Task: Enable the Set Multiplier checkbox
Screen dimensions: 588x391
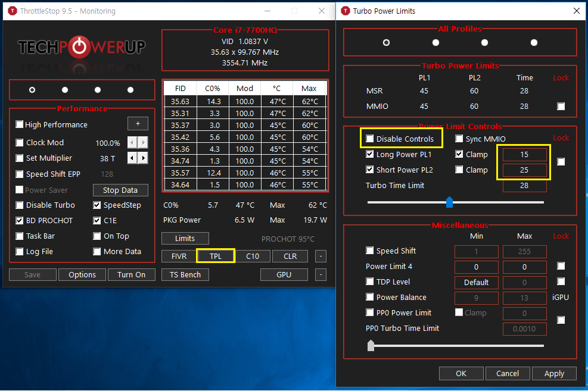Action: point(20,158)
